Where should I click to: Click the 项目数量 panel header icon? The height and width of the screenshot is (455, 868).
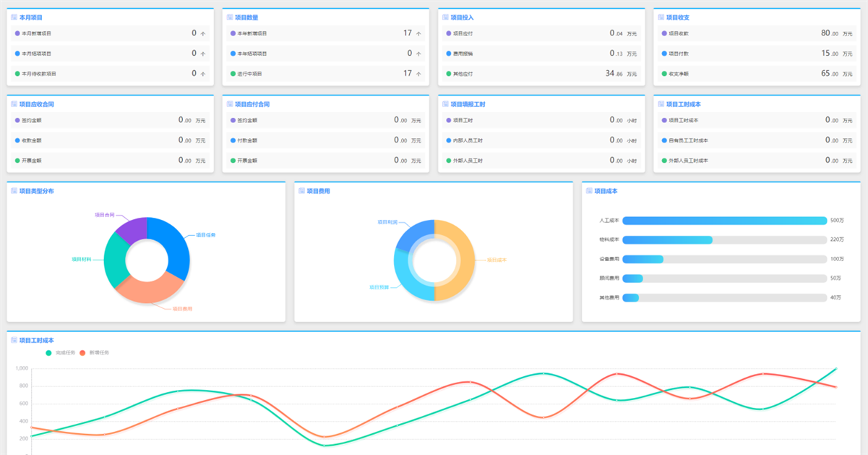pyautogui.click(x=230, y=17)
